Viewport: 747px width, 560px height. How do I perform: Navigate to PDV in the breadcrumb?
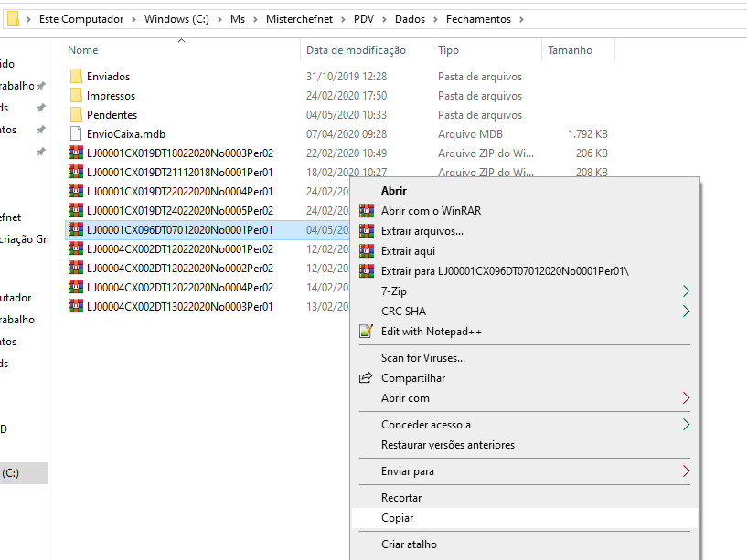pos(364,19)
